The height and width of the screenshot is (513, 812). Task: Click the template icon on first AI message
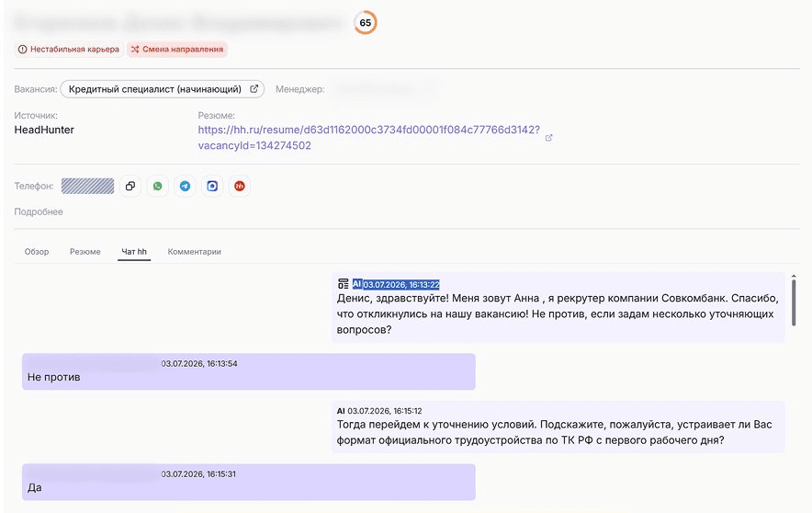(343, 283)
